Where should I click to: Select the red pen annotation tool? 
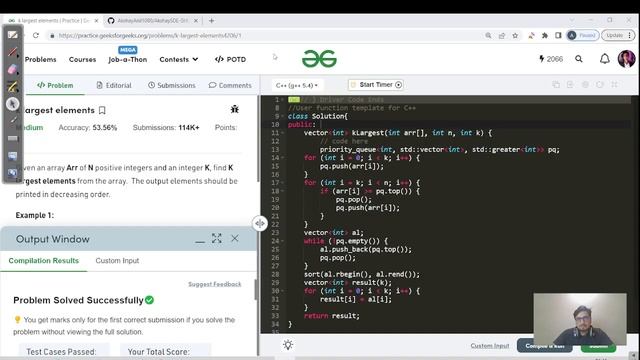[13, 52]
